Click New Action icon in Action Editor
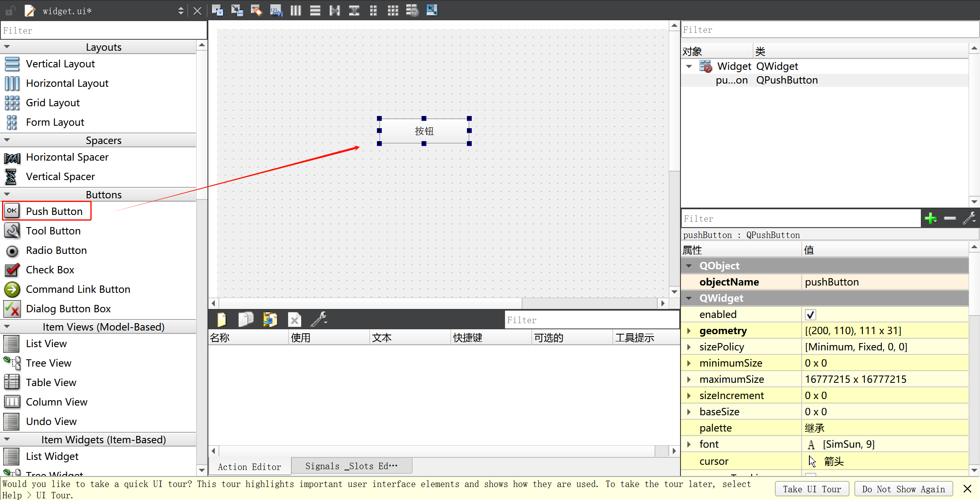Image resolution: width=980 pixels, height=500 pixels. pos(222,320)
